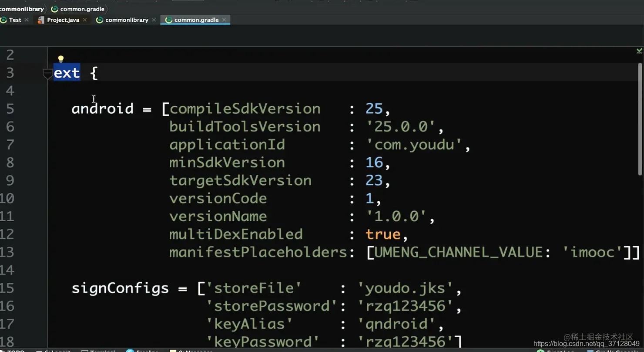This screenshot has width=644, height=352.
Task: Click the commonlibrary breadcrumb
Action: click(22, 9)
